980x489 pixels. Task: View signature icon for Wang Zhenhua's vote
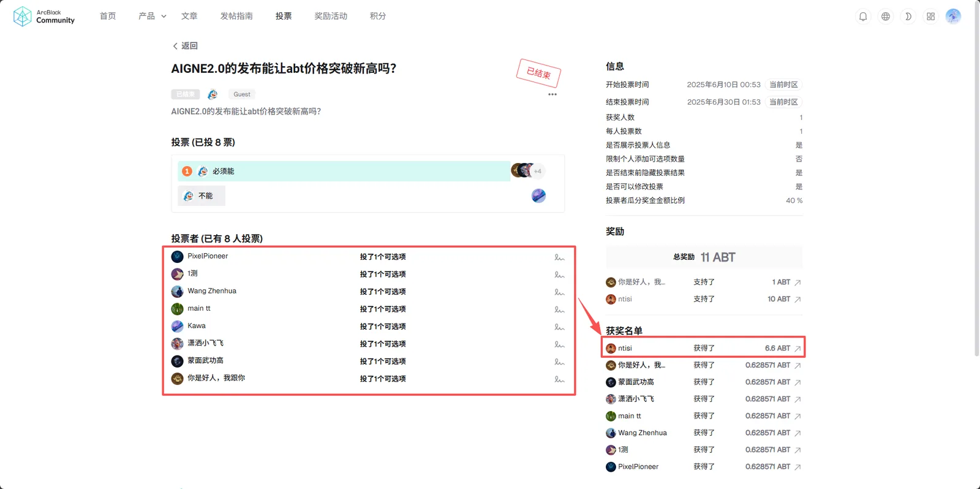(x=559, y=292)
